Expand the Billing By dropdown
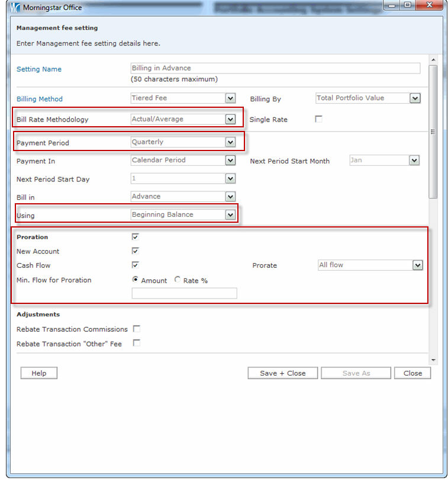448x487 pixels. pos(415,98)
